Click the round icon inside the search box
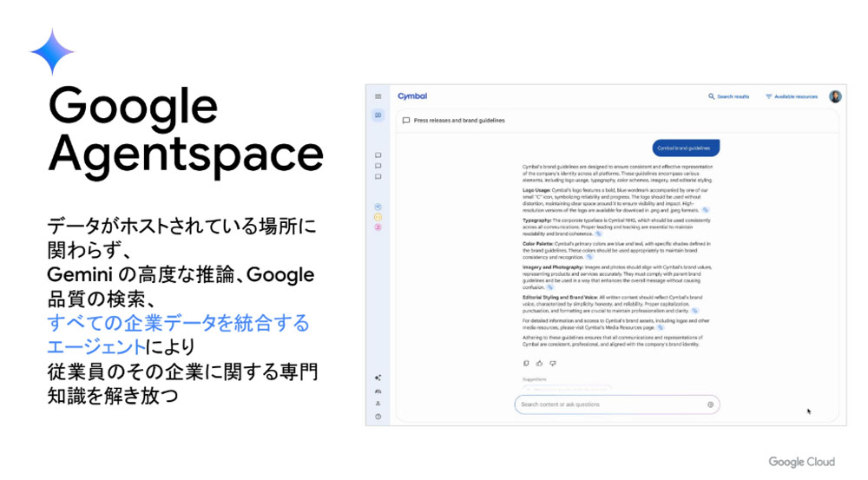 click(x=710, y=404)
